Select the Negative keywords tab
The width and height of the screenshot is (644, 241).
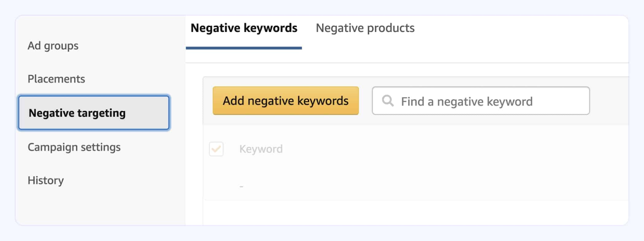click(x=244, y=28)
